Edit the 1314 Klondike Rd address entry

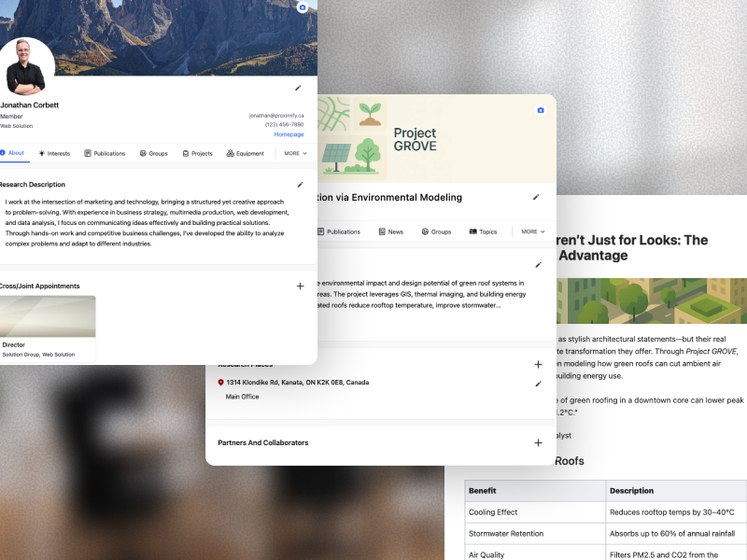pos(538,384)
